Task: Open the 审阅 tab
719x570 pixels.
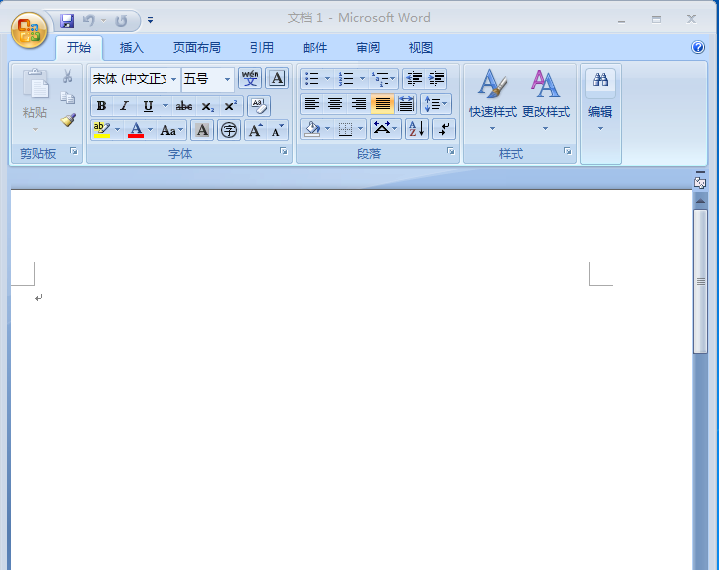Action: 368,48
